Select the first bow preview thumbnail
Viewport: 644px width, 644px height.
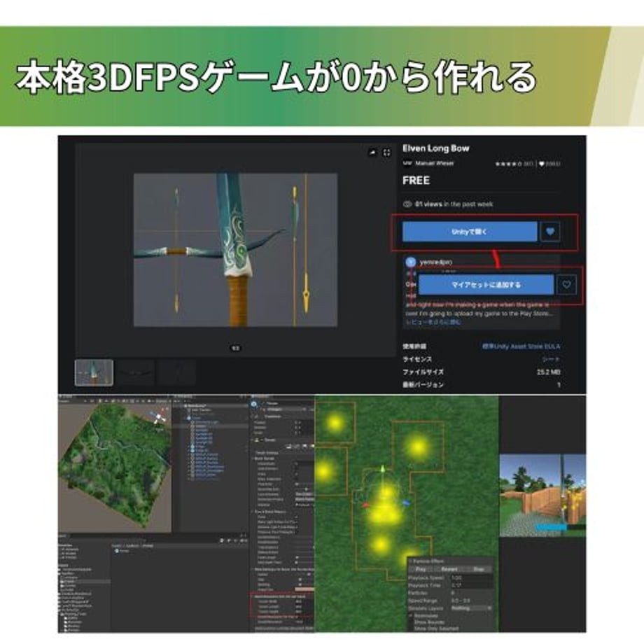94,372
